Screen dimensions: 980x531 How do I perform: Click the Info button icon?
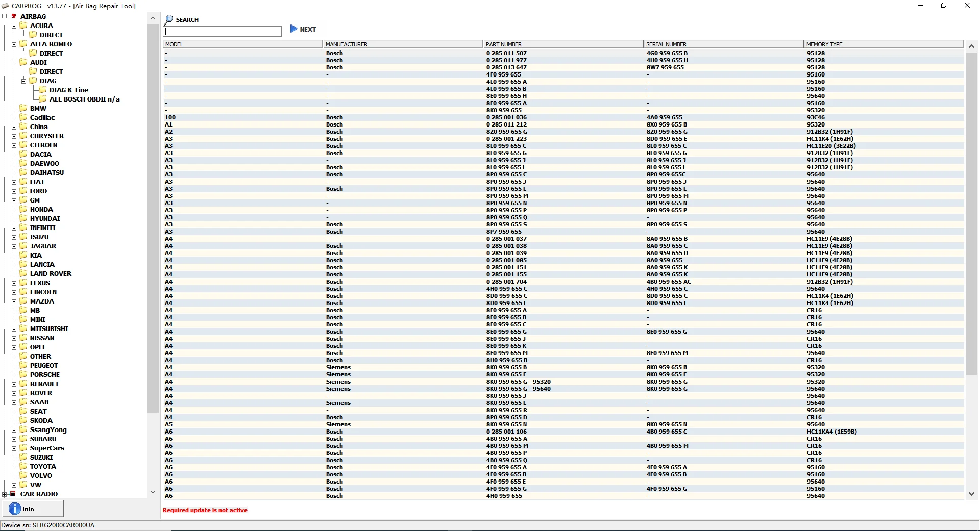[15, 509]
